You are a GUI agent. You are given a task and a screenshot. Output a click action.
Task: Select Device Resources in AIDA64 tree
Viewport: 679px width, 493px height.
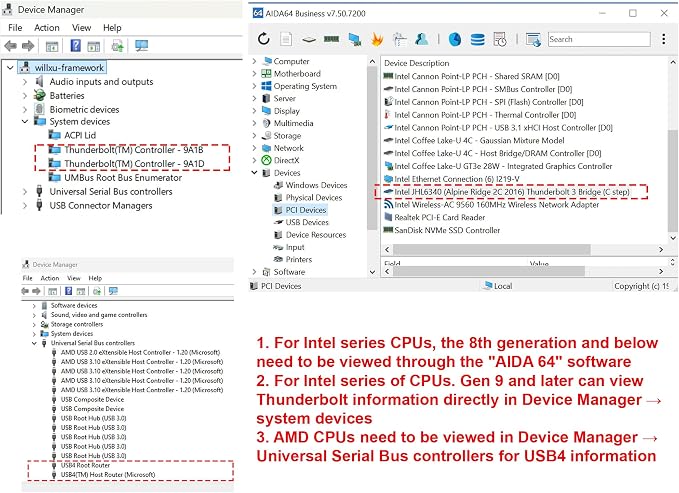[316, 235]
